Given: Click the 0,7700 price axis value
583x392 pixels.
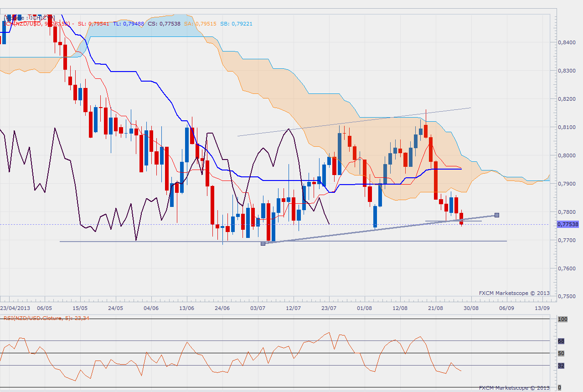Looking at the screenshot, I should tap(567, 240).
